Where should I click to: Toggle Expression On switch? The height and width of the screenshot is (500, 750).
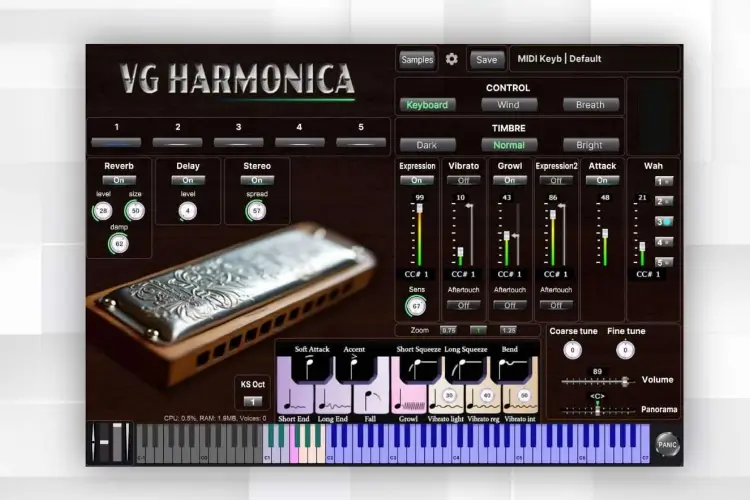[x=417, y=180]
